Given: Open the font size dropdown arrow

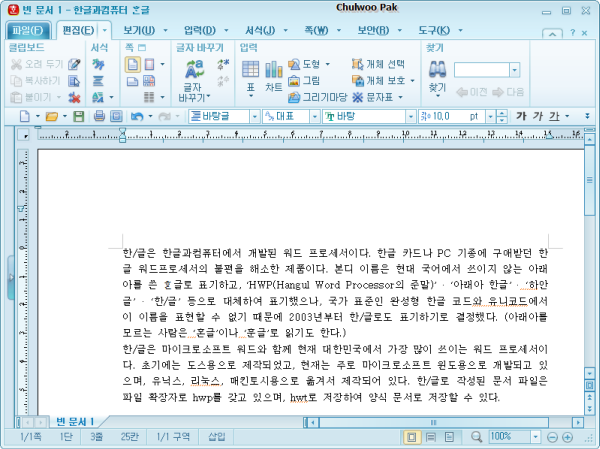Looking at the screenshot, I should pyautogui.click(x=491, y=116).
